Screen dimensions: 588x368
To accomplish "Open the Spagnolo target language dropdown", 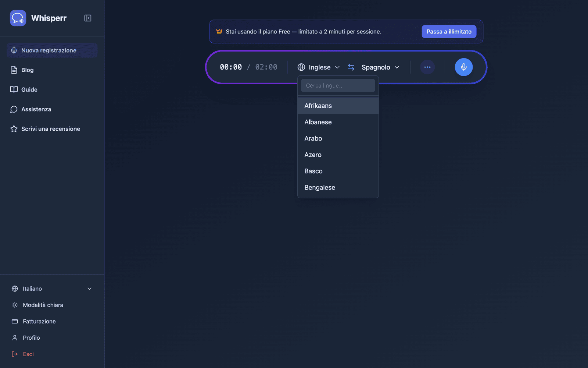I will 380,67.
